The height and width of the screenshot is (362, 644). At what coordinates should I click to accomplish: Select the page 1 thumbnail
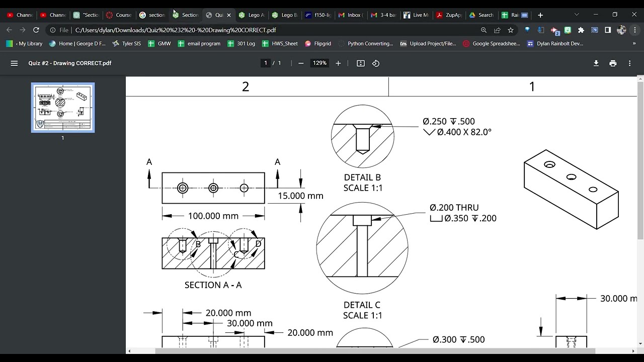63,108
